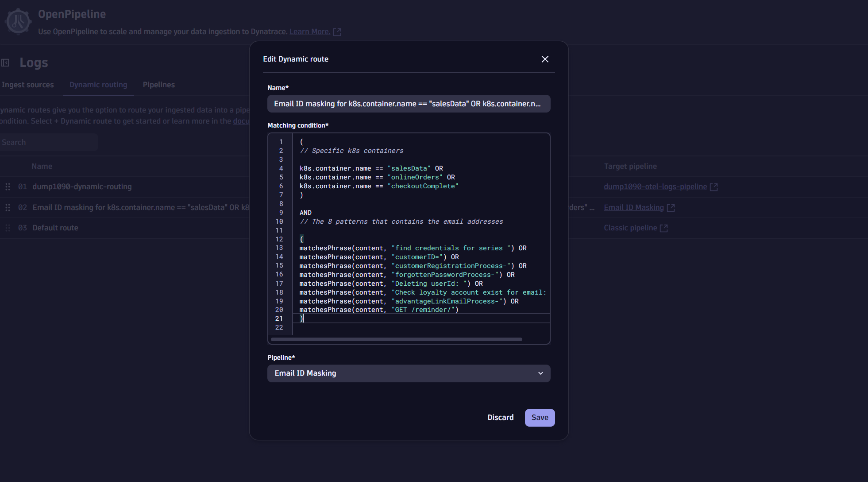The width and height of the screenshot is (868, 482).
Task: Click into the route Name input field
Action: pyautogui.click(x=408, y=104)
